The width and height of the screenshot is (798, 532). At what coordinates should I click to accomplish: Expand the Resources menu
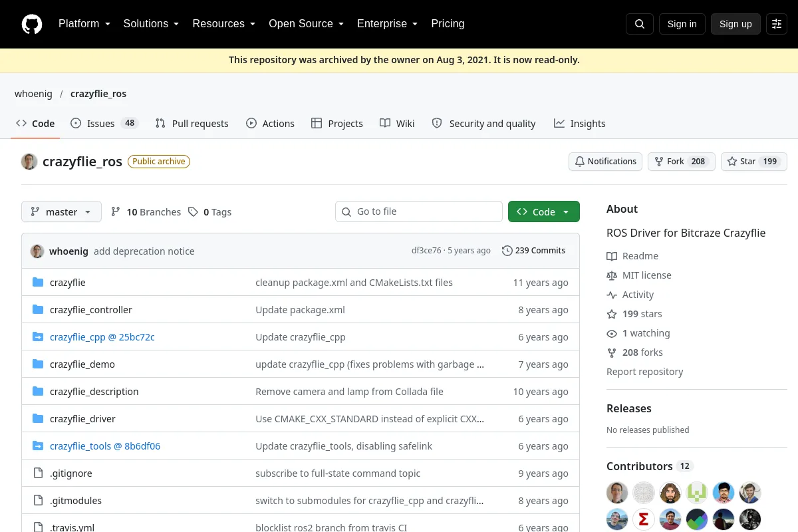click(224, 24)
